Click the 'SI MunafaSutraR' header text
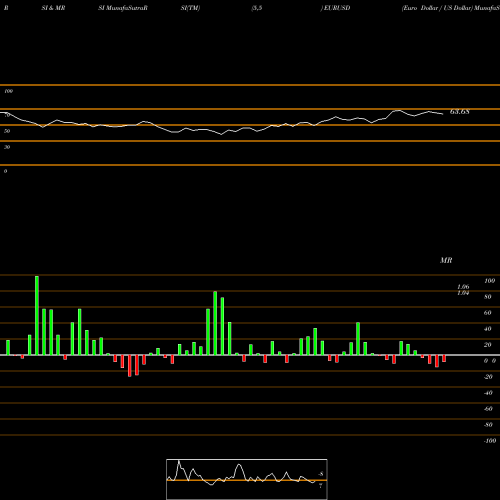The image size is (500, 500). [x=123, y=8]
